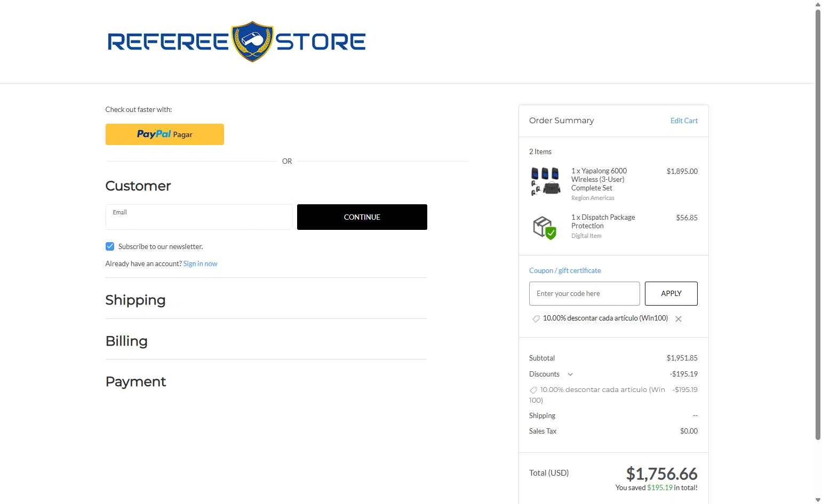The width and height of the screenshot is (822, 504).
Task: Click the tag icon beside Win100 coupon
Action: [x=536, y=318]
